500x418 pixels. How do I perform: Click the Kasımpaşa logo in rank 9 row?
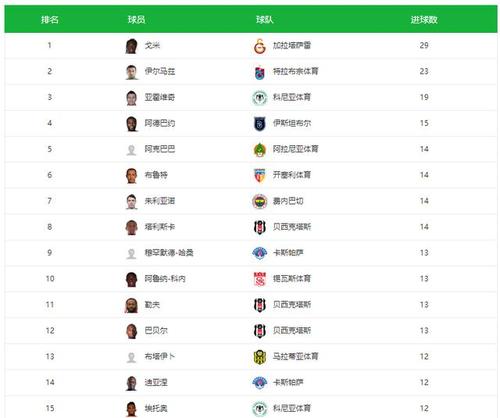(x=260, y=253)
